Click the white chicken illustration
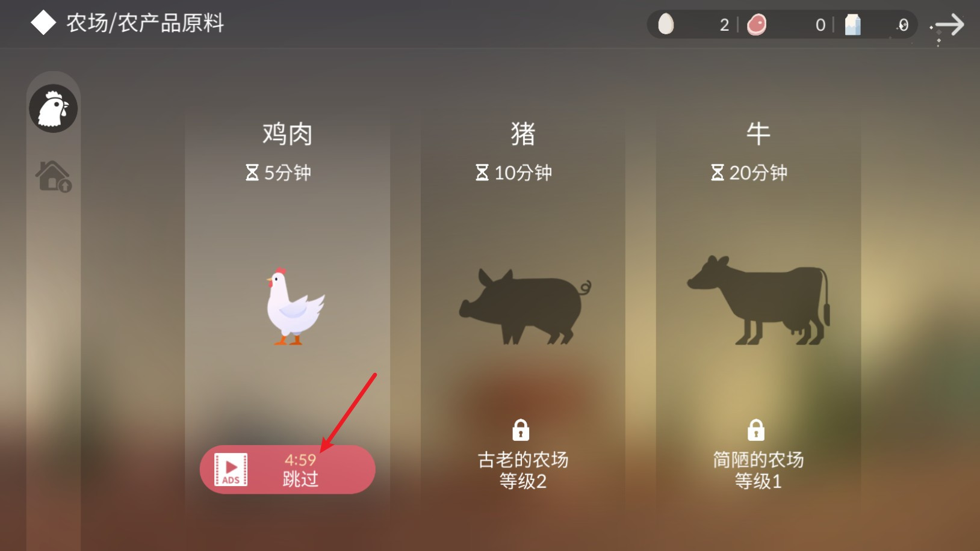This screenshot has height=551, width=980. [x=295, y=306]
